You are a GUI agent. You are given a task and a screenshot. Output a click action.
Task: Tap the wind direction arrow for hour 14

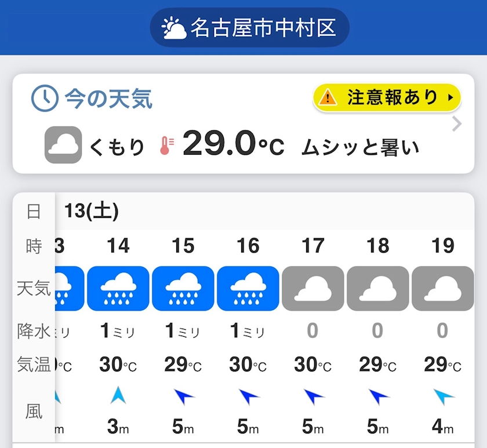coord(118,395)
